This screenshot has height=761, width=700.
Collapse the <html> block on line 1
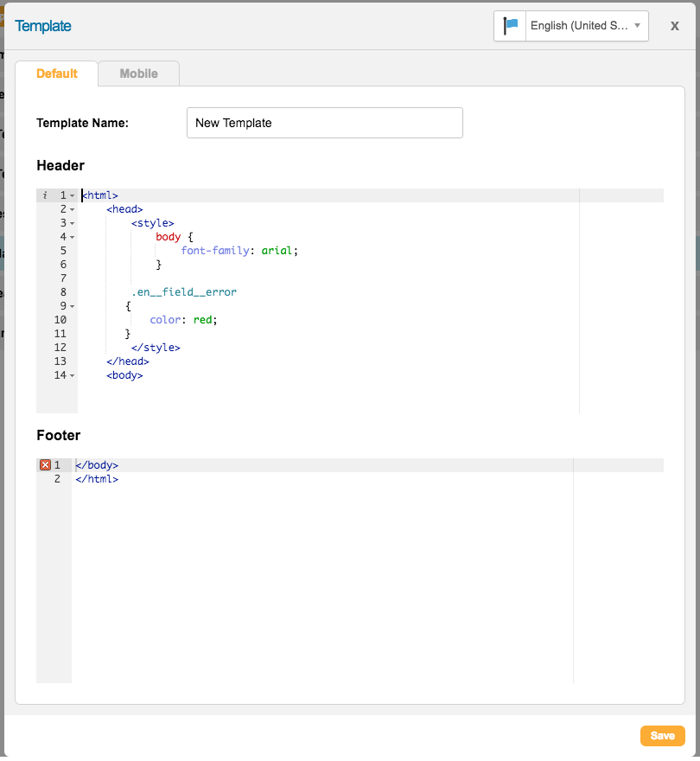click(x=71, y=195)
